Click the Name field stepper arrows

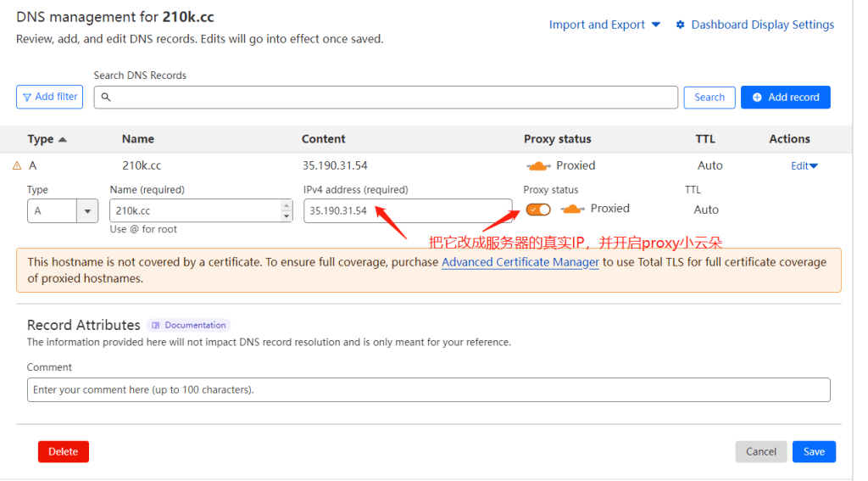tap(287, 210)
